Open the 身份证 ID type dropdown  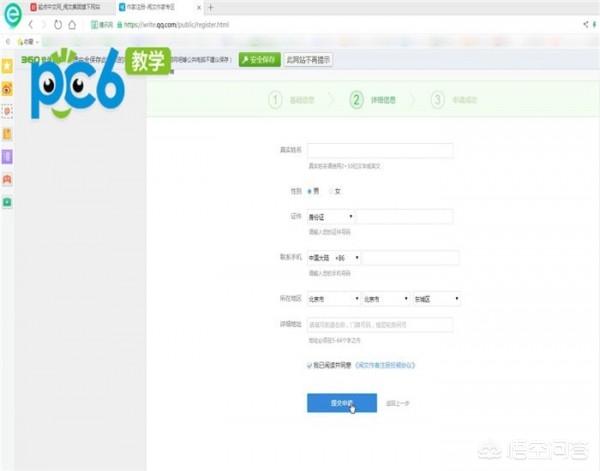click(x=331, y=216)
